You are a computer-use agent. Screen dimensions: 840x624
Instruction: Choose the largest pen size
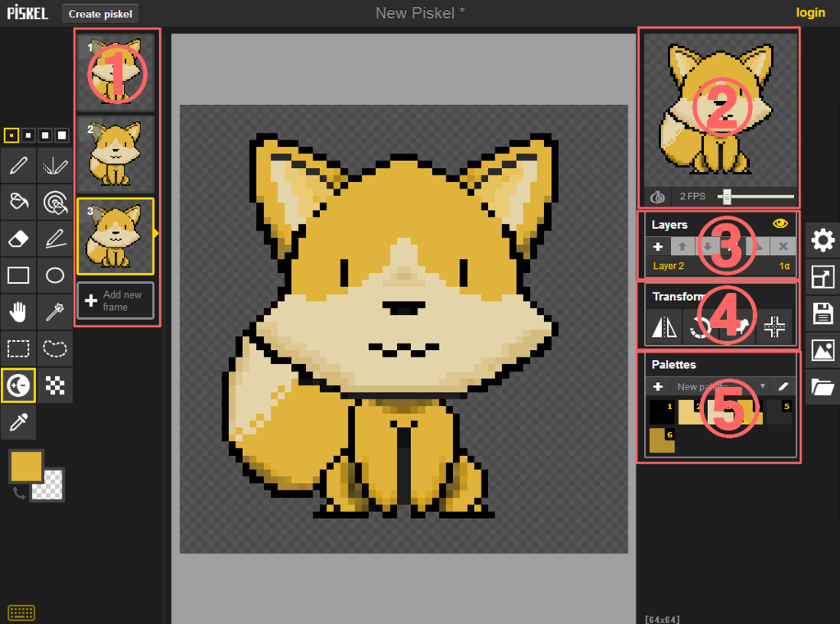coord(62,135)
